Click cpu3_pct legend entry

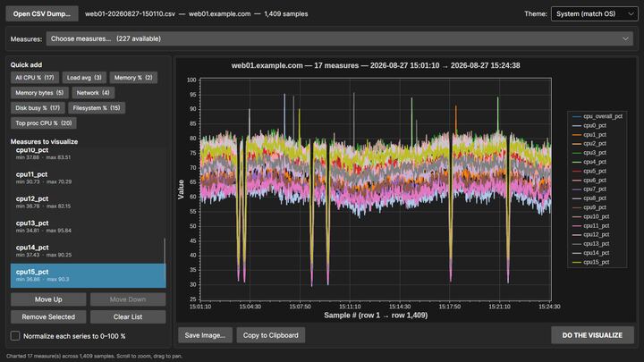589,153
